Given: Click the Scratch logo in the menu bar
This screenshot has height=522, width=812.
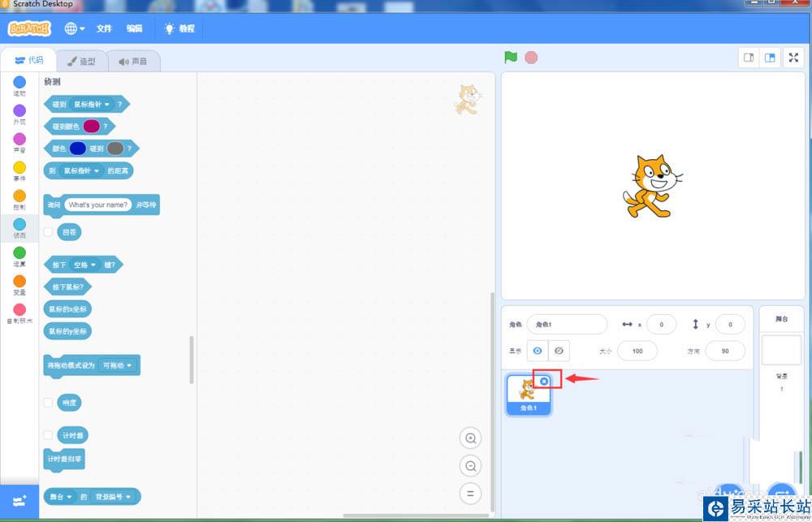Looking at the screenshot, I should coord(29,28).
